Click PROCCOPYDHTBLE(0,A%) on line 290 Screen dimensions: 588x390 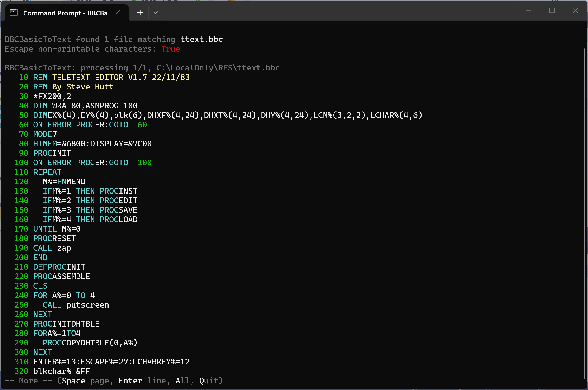point(90,343)
